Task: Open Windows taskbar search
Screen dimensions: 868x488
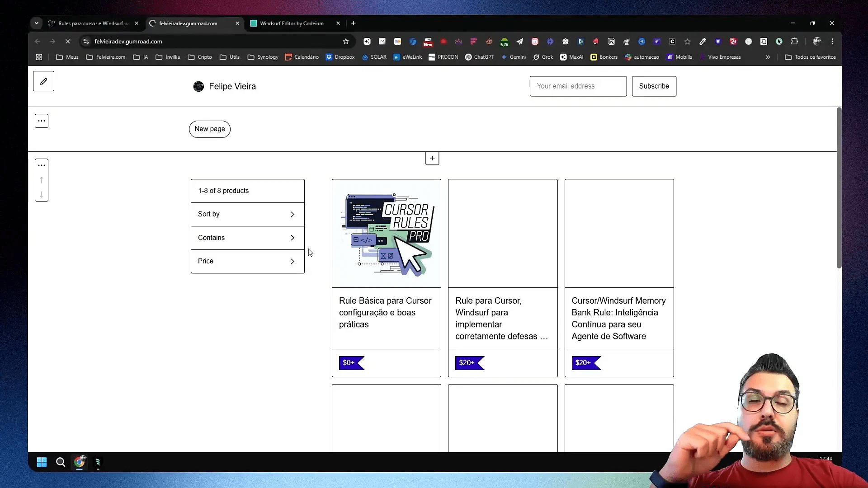Action: click(x=61, y=462)
